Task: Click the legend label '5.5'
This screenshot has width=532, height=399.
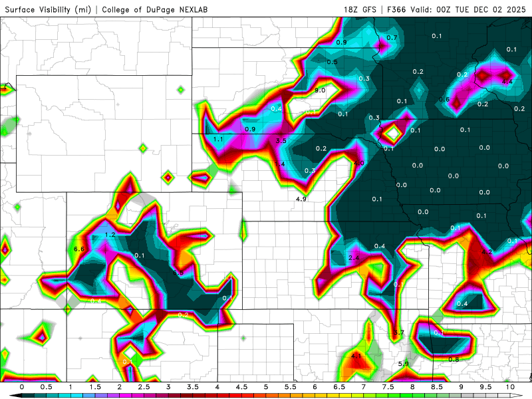Action: (x=291, y=387)
